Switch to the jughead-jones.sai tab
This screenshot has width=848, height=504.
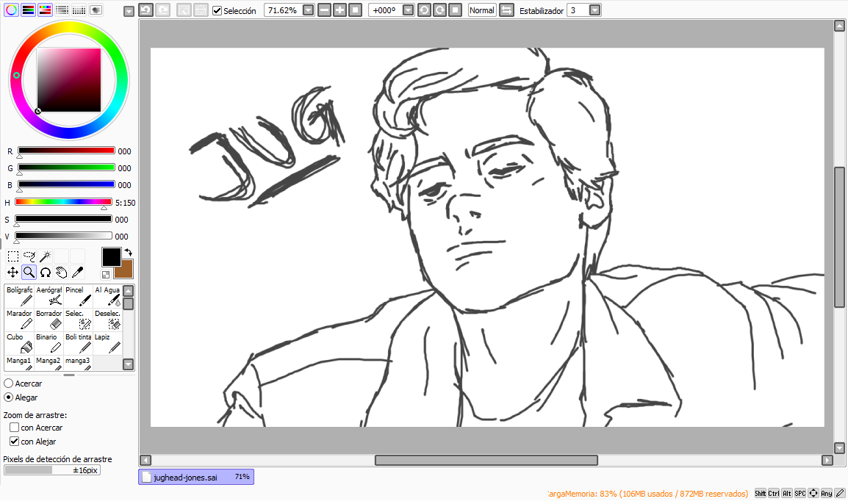tap(195, 477)
